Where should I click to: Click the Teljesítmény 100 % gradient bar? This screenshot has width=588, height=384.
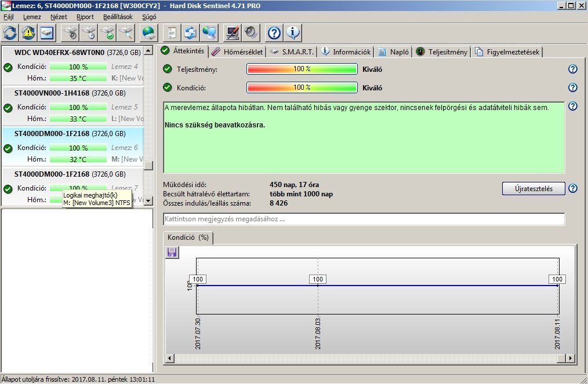tap(302, 69)
